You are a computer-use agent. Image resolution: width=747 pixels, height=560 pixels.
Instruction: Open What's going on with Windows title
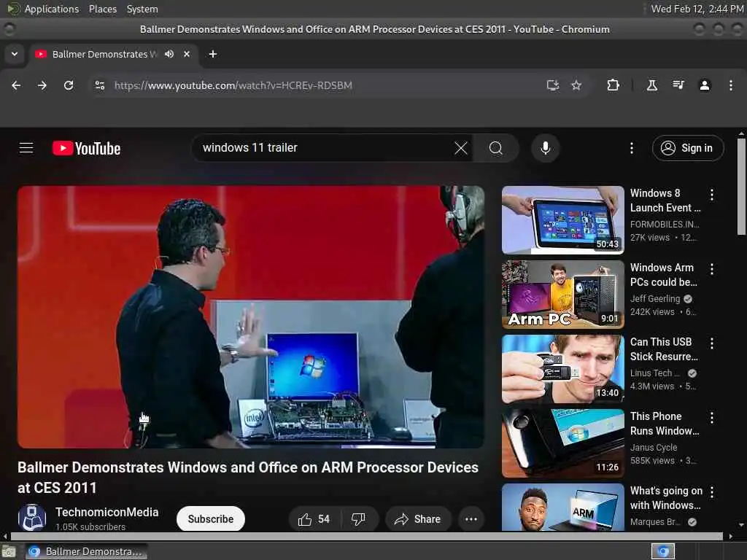click(x=666, y=498)
